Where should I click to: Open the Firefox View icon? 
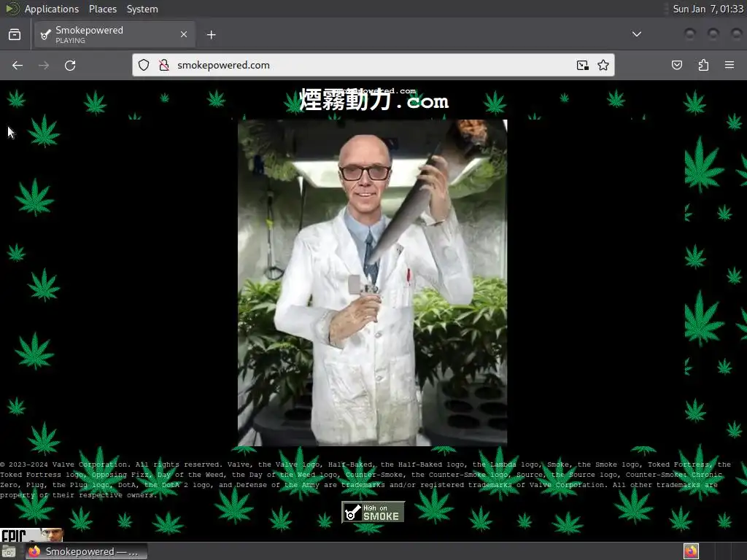click(15, 34)
